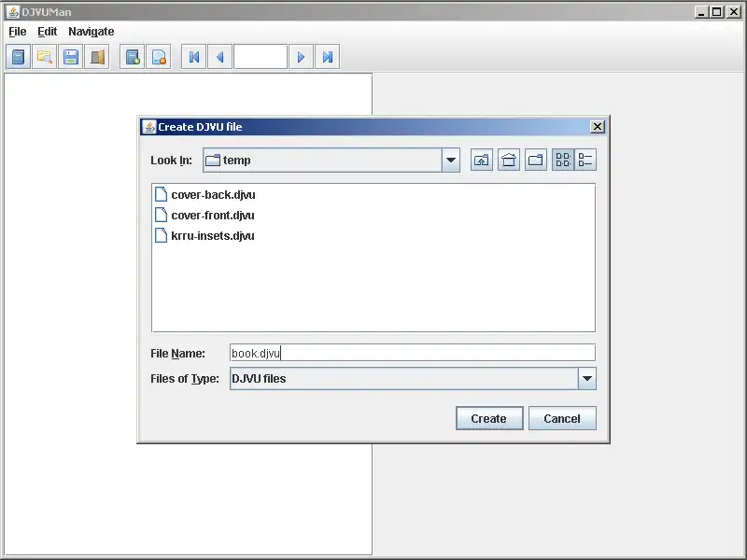Select file cover-front.djvu

(x=204, y=216)
